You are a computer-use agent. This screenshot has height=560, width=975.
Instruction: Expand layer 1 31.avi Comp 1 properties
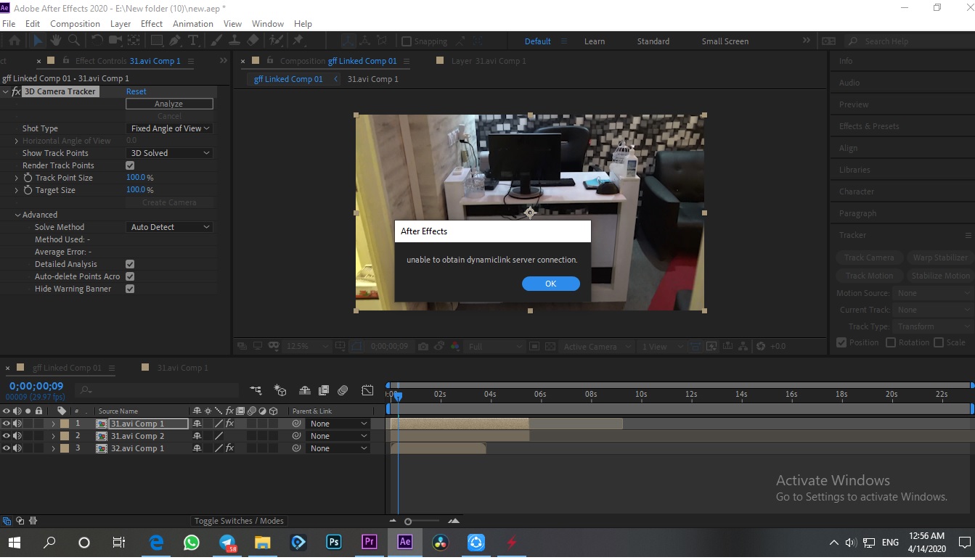coord(53,424)
